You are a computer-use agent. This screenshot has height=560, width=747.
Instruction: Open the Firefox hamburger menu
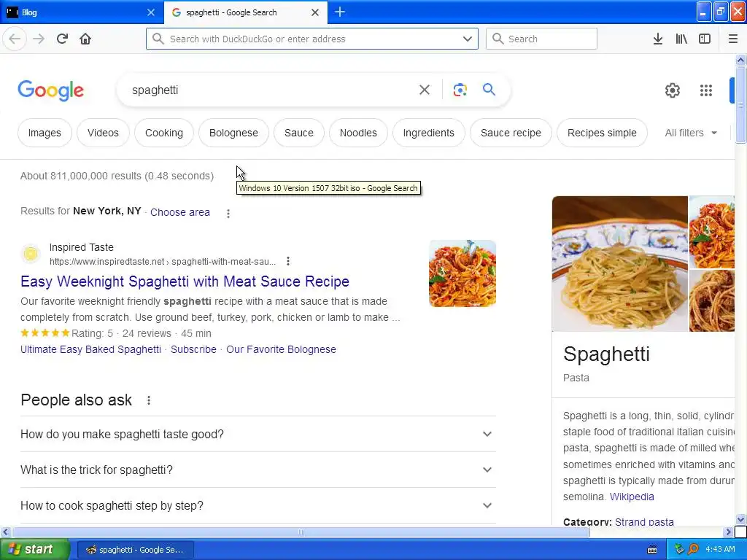click(x=732, y=39)
